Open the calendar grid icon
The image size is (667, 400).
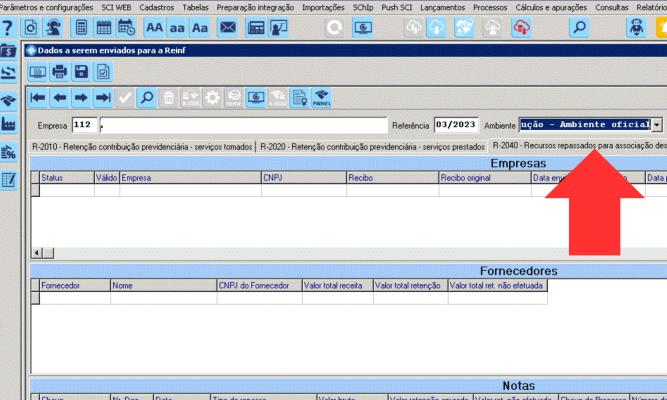[x=103, y=28]
